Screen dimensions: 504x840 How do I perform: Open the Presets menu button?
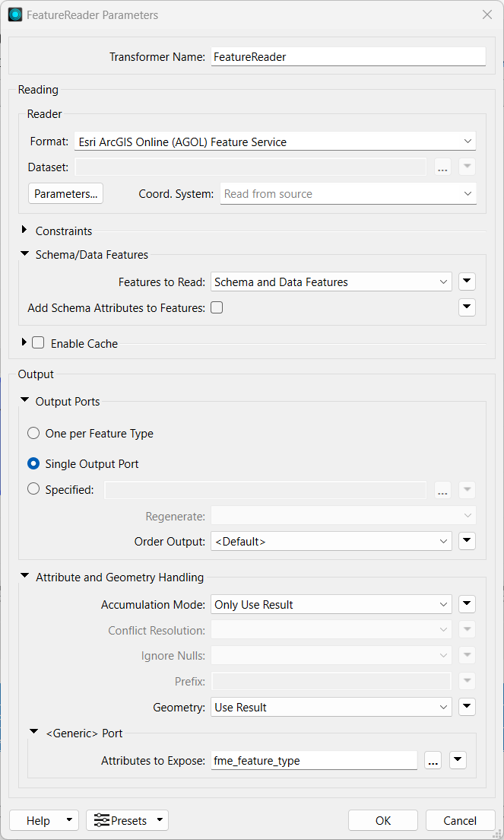(x=128, y=820)
